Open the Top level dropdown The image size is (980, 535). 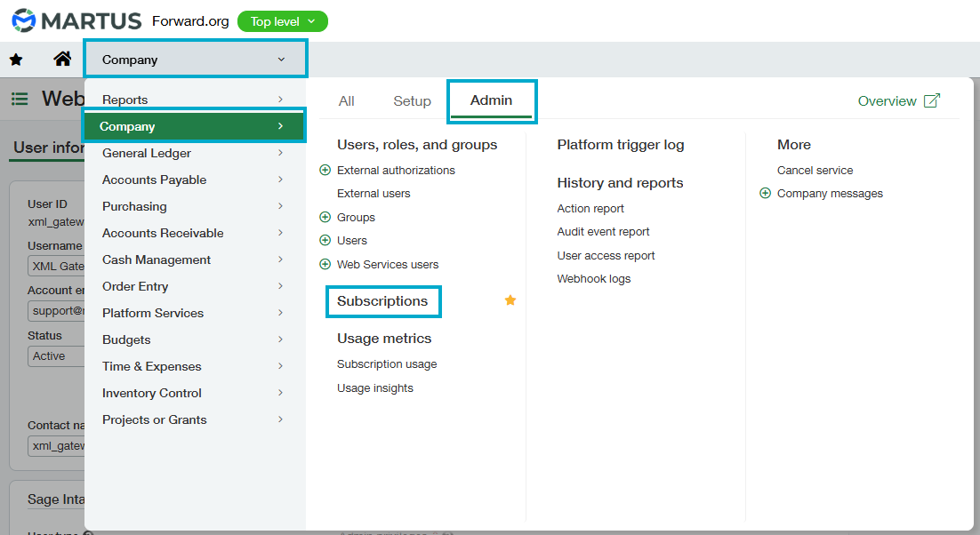[283, 21]
